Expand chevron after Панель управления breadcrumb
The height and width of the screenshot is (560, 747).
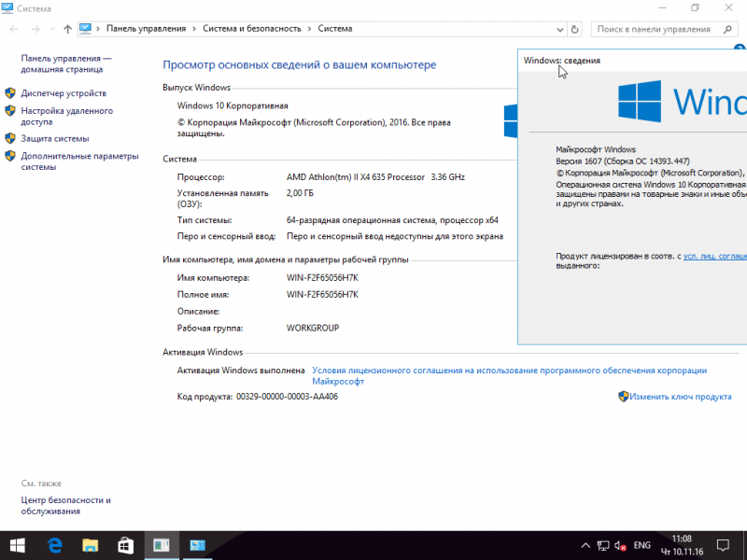[194, 29]
